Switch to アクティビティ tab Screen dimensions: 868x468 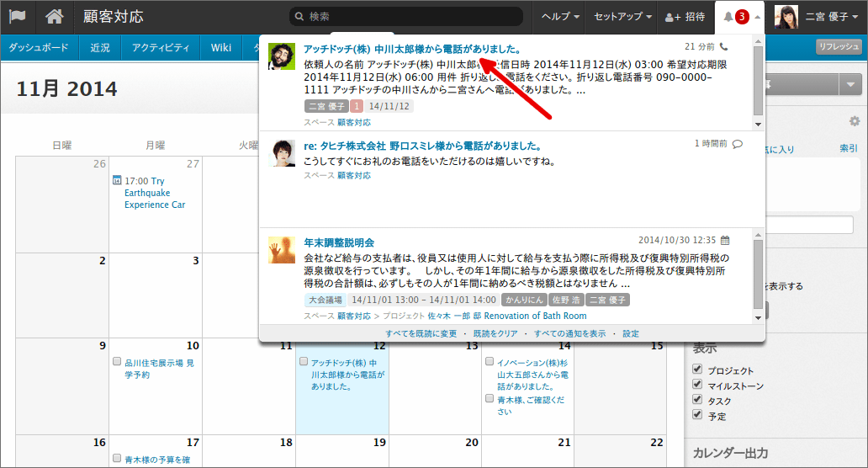point(161,48)
